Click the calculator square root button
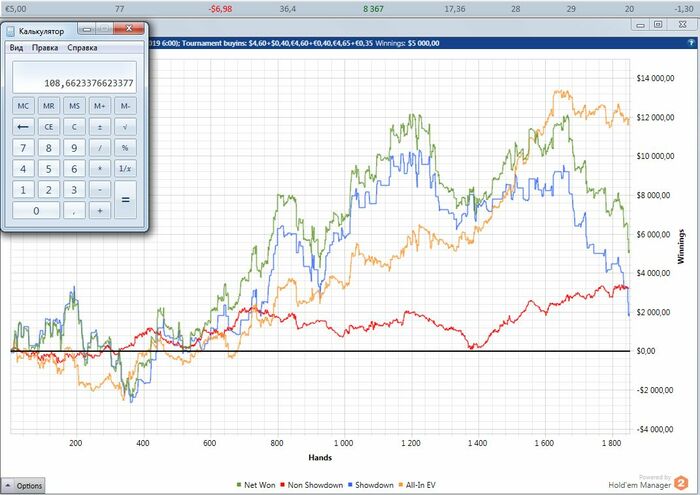 pyautogui.click(x=125, y=127)
